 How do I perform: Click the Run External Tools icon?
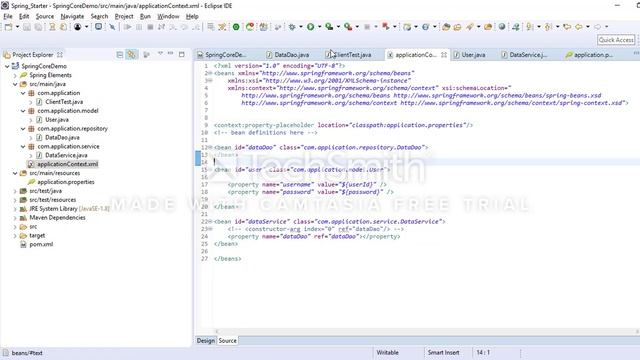[x=348, y=27]
